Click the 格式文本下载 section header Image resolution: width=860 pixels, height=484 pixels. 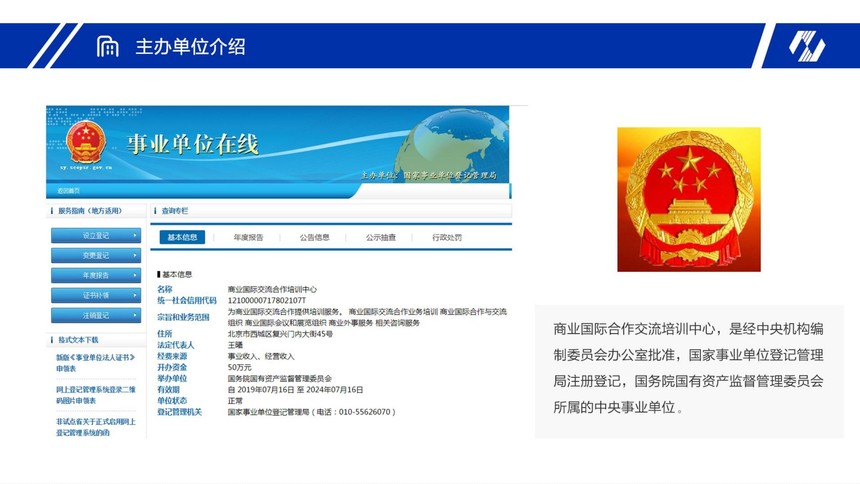[78, 340]
